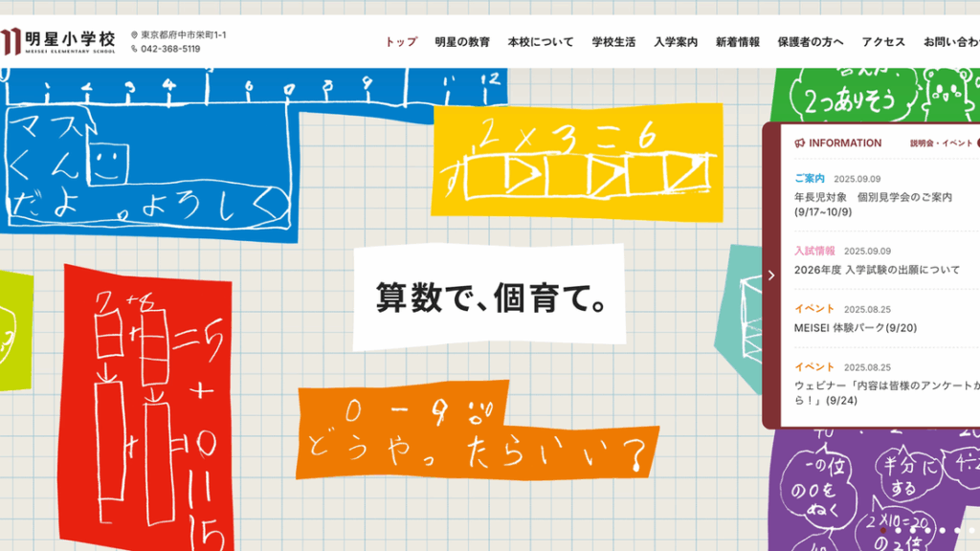This screenshot has width=980, height=551.
Task: Open the 学校生活 navigation item
Action: coord(613,42)
